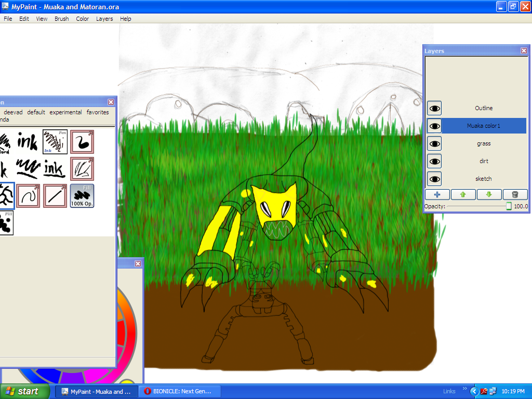Viewport: 532px width, 399px height.
Task: Delete the current layer using the trash icon
Action: pyautogui.click(x=515, y=194)
